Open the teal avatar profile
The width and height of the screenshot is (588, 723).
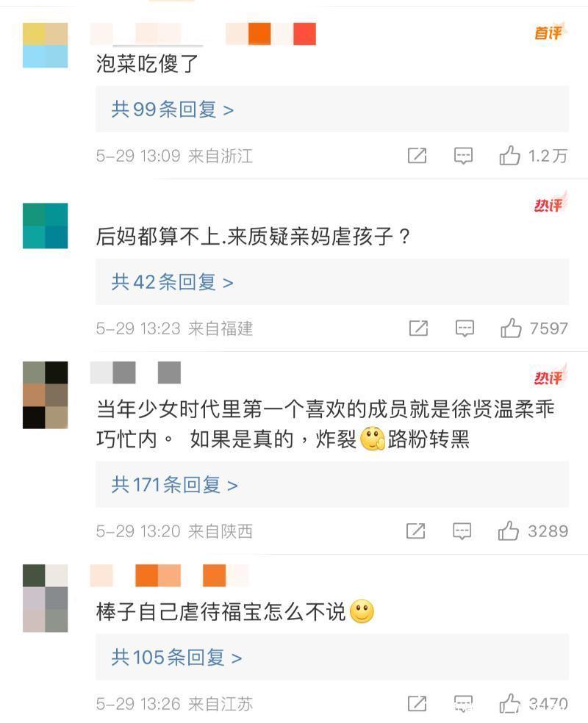[x=45, y=226]
